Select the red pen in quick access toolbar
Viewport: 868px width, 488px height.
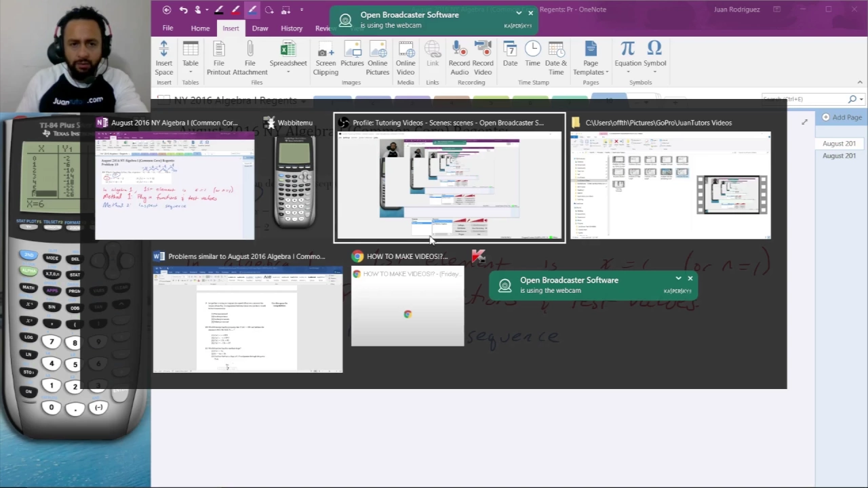pos(235,9)
